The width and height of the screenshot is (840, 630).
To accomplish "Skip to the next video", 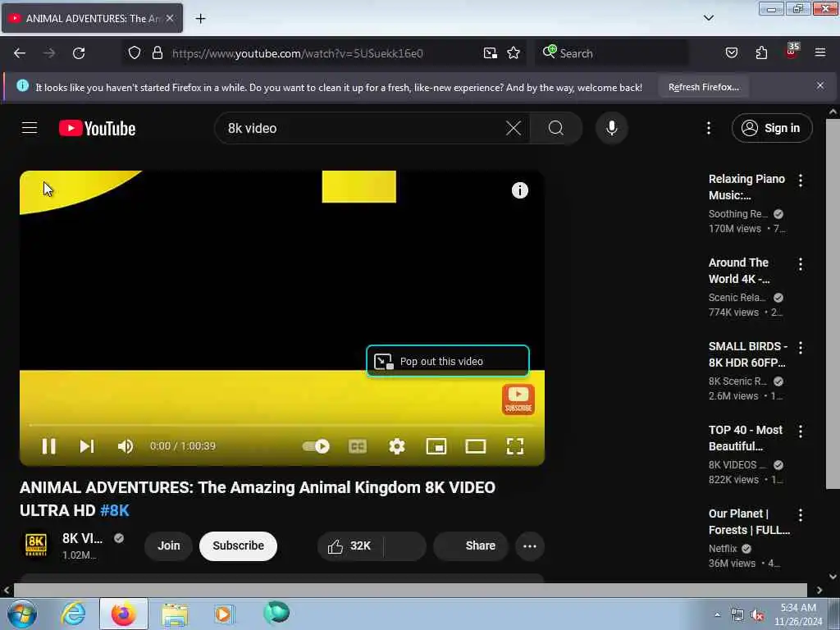I will click(87, 446).
